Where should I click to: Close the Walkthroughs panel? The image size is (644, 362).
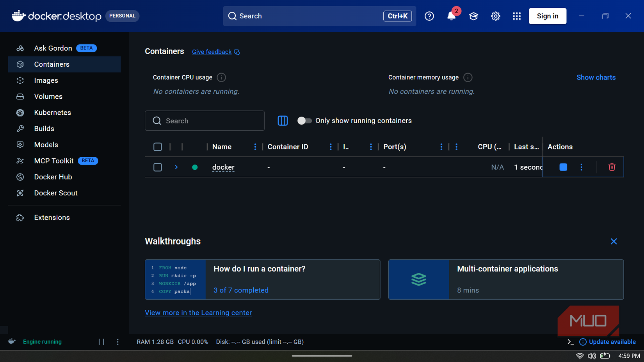pos(614,241)
